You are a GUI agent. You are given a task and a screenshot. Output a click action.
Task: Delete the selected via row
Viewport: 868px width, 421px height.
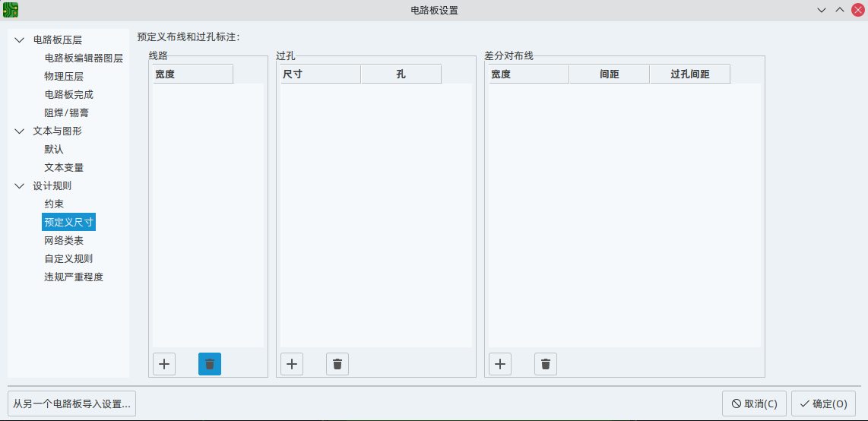point(337,364)
